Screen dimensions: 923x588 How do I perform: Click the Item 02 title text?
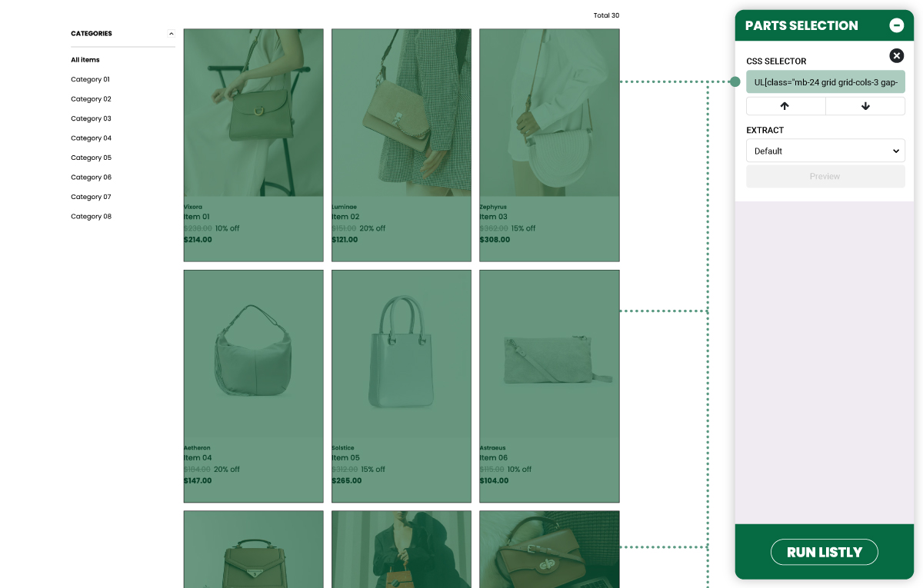(345, 217)
